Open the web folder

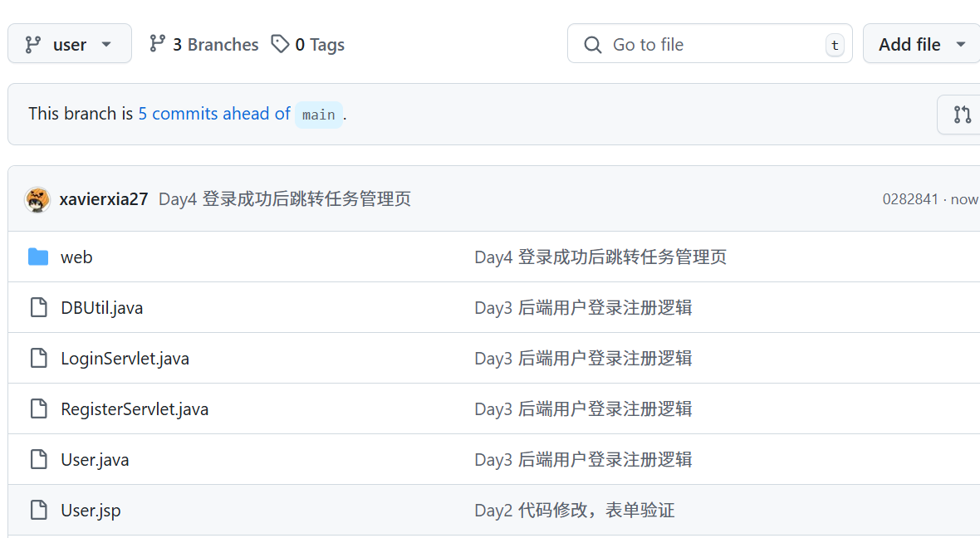pyautogui.click(x=76, y=257)
